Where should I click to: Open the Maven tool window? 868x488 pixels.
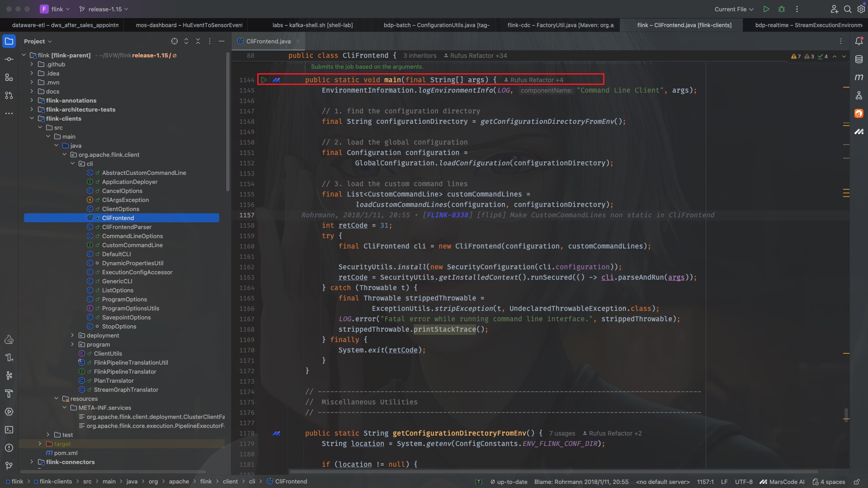[x=859, y=77]
